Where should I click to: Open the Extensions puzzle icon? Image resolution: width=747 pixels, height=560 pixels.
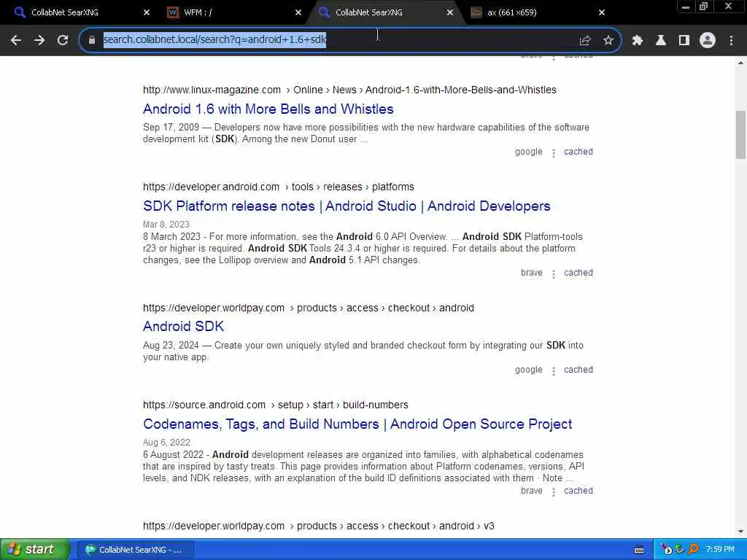638,40
